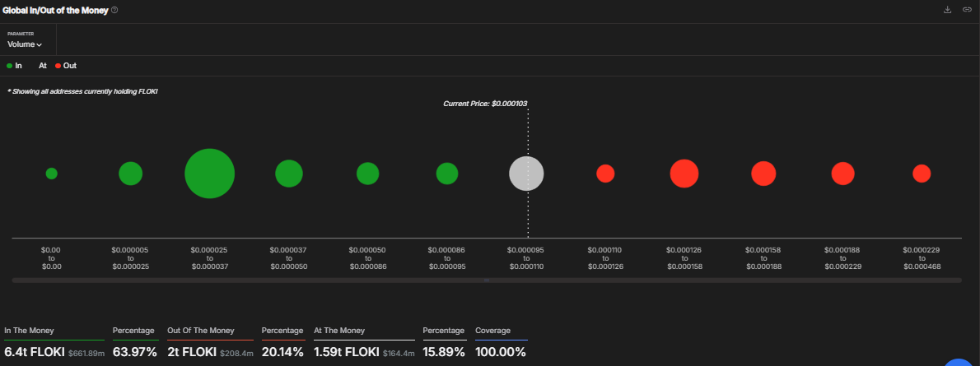The image size is (980, 366).
Task: Click the In The Money heading
Action: click(x=30, y=331)
